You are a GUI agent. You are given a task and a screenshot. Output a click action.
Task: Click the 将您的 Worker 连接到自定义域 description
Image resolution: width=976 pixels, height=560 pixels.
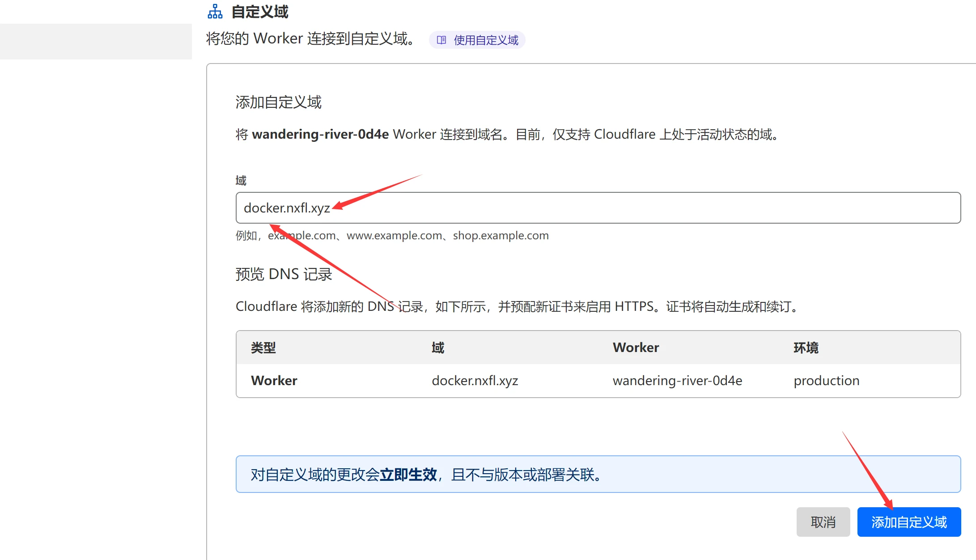pos(311,39)
